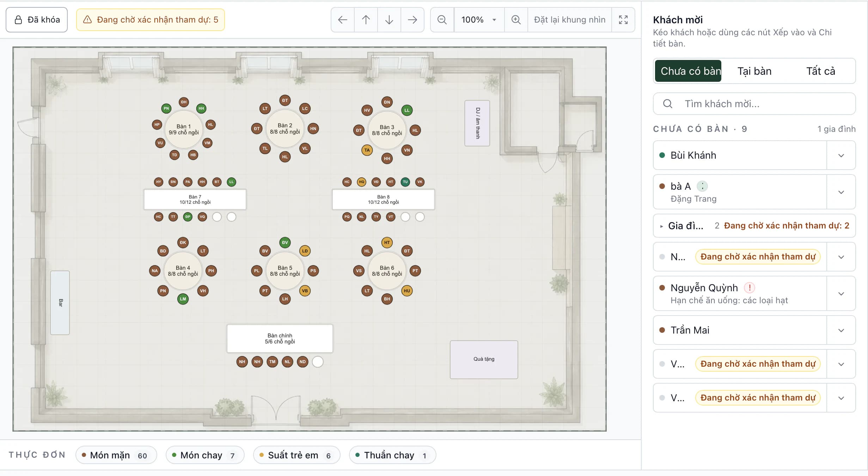Select the Bàn 7 rectangular table

click(x=195, y=200)
